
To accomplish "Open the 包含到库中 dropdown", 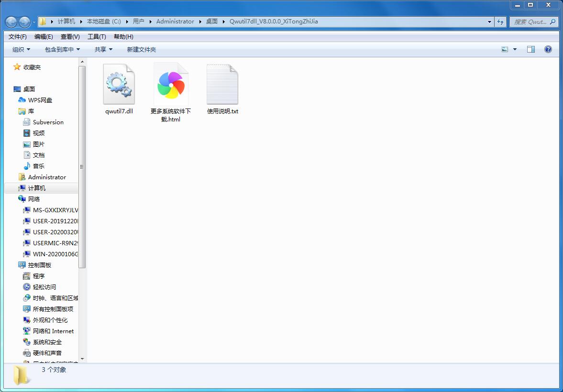I will point(62,50).
